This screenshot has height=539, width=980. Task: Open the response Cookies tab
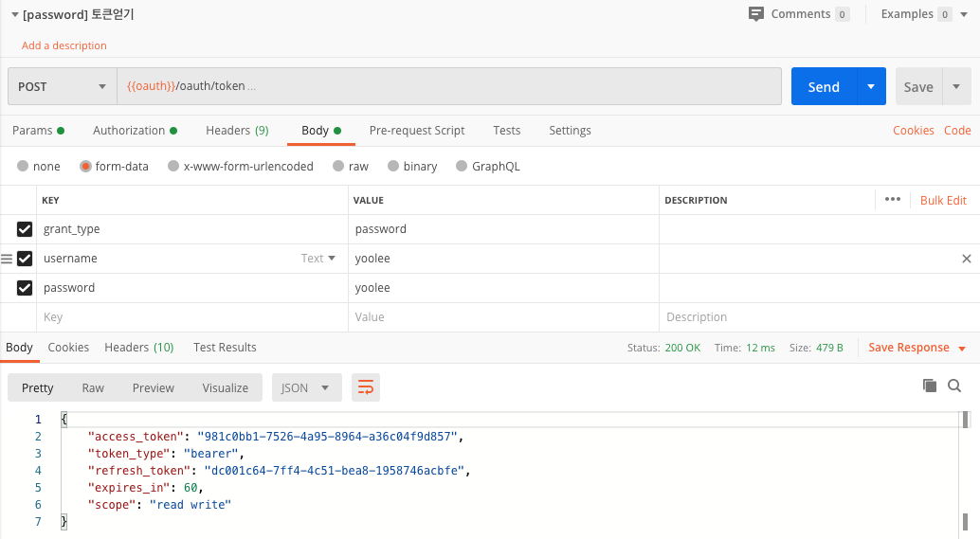click(68, 348)
